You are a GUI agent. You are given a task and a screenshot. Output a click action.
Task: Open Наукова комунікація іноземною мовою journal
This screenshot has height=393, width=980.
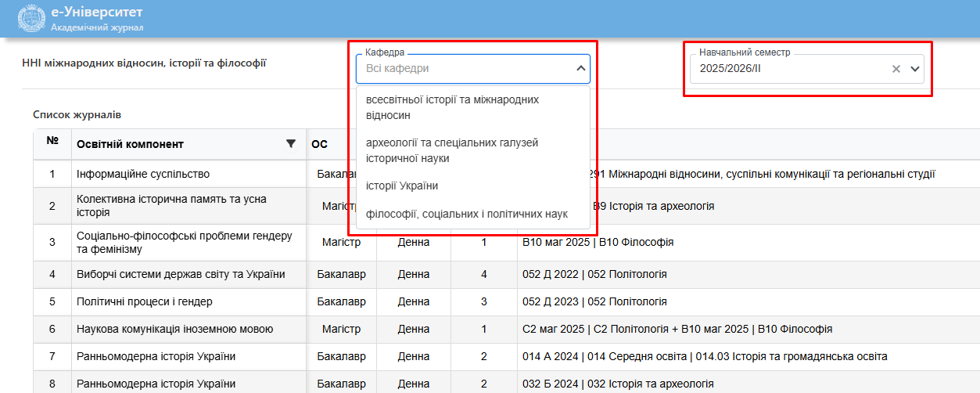(x=174, y=329)
